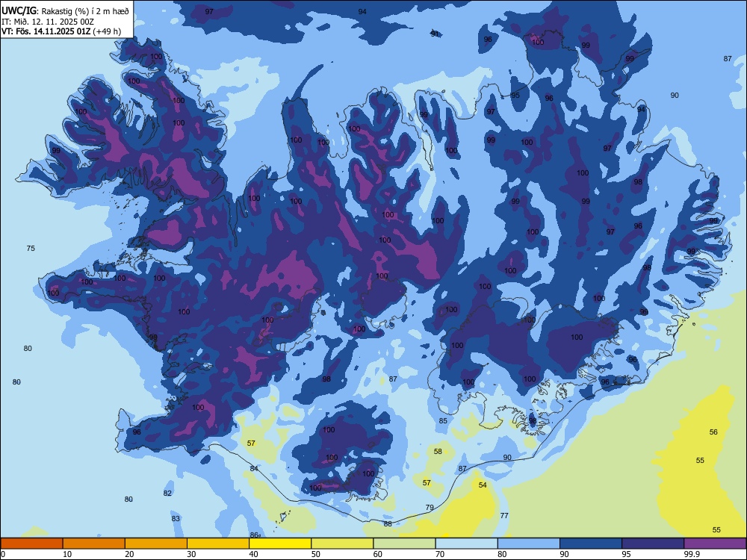Screen dimensions: 747x560
Task: Click the '82' humidity value in the southwest sea
Action: (x=167, y=493)
